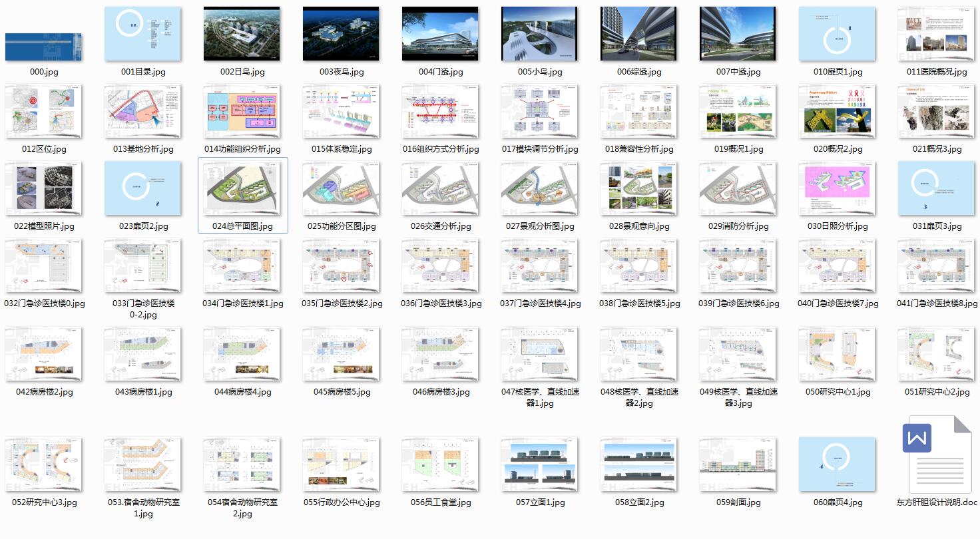This screenshot has height=539, width=980.
Task: Click the 023扉页2.jpg thumbnail
Action: click(x=143, y=188)
